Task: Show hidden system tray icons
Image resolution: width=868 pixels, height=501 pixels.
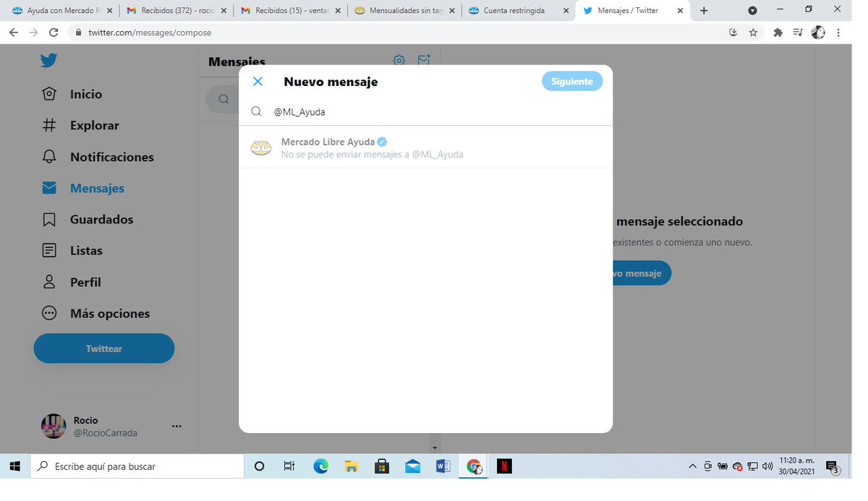Action: [x=692, y=466]
